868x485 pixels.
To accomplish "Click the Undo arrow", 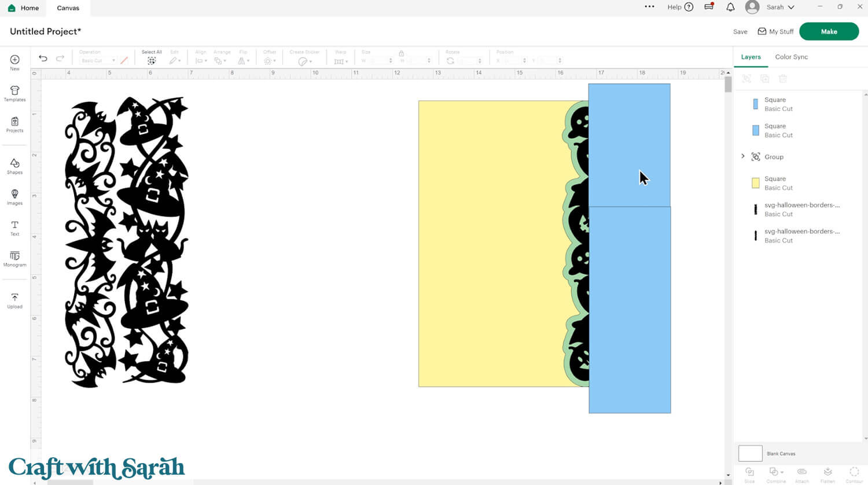I will [x=43, y=58].
